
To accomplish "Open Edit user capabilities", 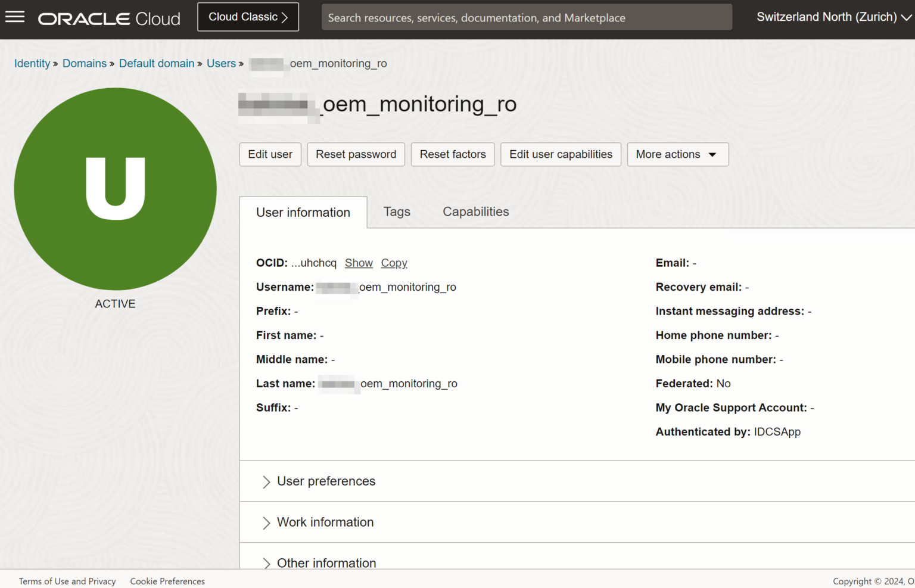I will click(x=561, y=154).
